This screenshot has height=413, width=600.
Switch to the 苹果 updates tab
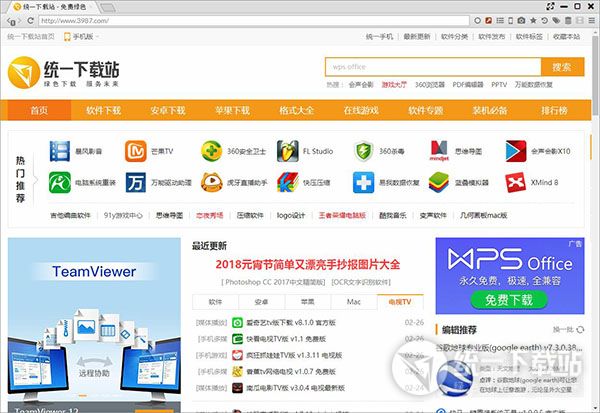click(308, 302)
